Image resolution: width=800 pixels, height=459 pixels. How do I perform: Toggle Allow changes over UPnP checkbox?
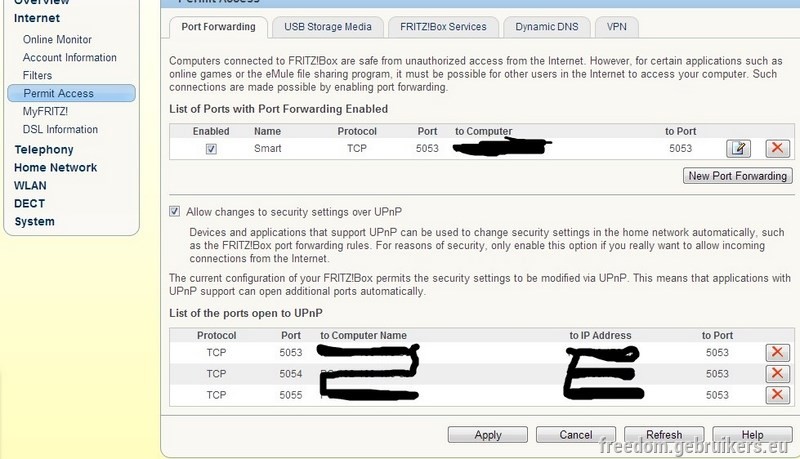[174, 211]
